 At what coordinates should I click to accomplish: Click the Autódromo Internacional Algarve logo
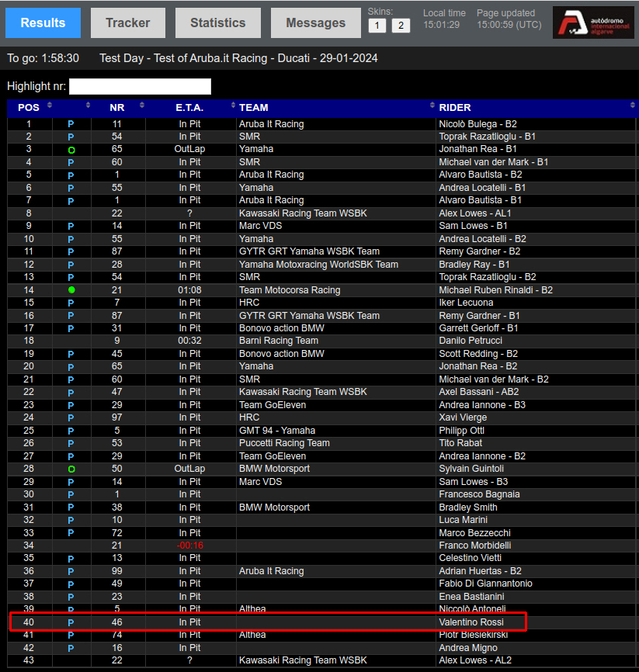[x=593, y=23]
